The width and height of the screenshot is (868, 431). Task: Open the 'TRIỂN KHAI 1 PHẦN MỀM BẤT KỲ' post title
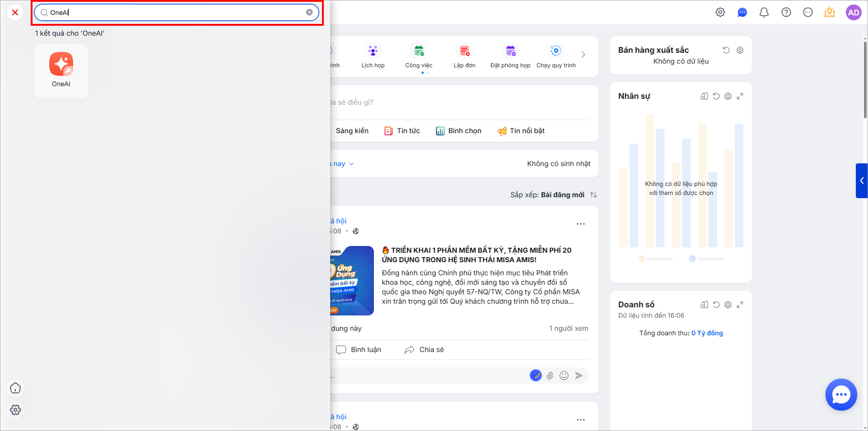(477, 255)
